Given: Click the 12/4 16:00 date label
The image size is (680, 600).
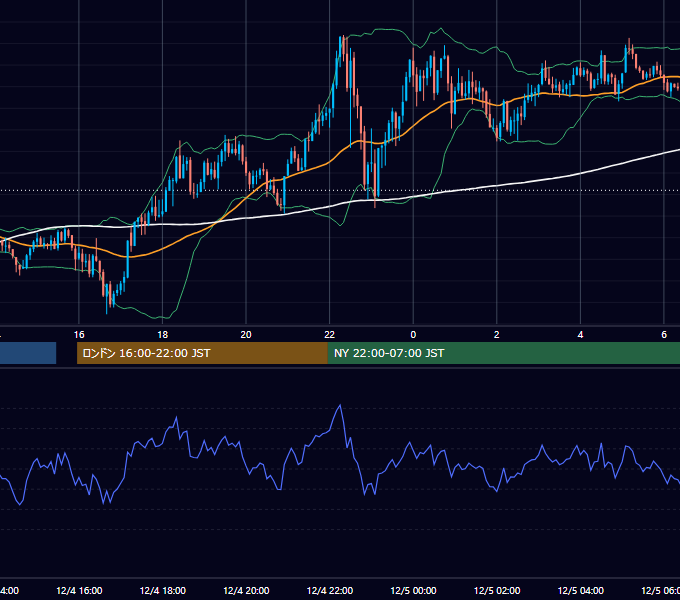Looking at the screenshot, I should click(x=79, y=590).
